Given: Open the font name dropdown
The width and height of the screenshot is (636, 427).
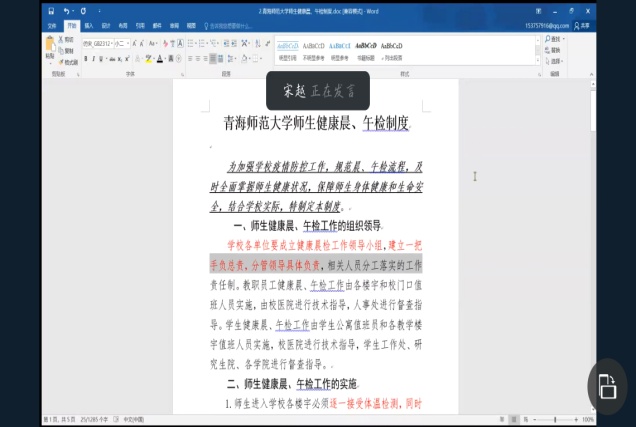Looking at the screenshot, I should coord(110,44).
